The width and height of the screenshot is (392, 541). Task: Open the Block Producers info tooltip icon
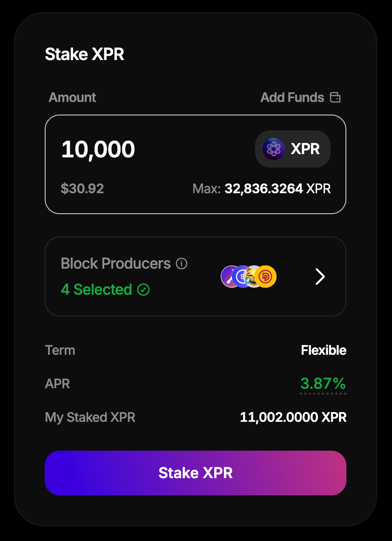tap(182, 264)
